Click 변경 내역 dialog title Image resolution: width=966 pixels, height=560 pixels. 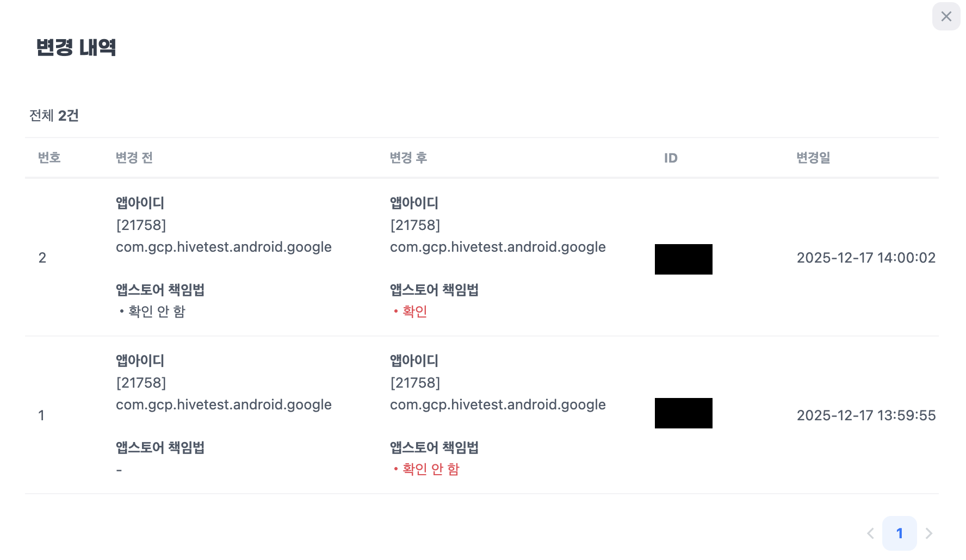point(76,47)
